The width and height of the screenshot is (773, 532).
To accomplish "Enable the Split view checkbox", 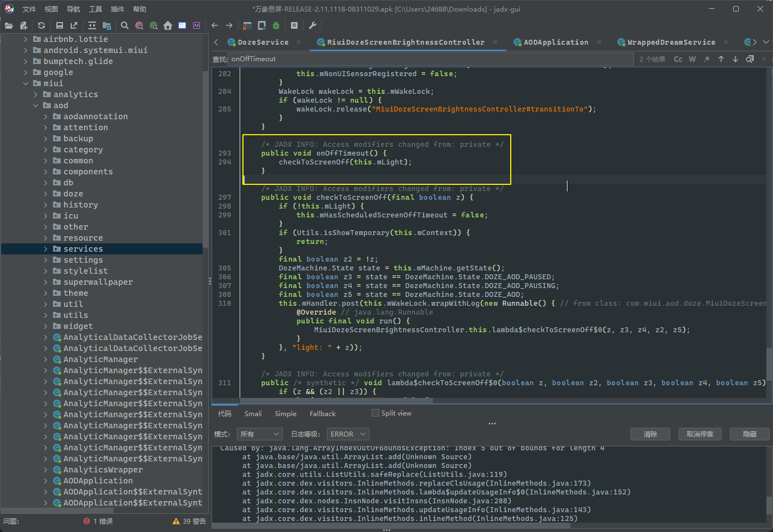I will coord(375,413).
